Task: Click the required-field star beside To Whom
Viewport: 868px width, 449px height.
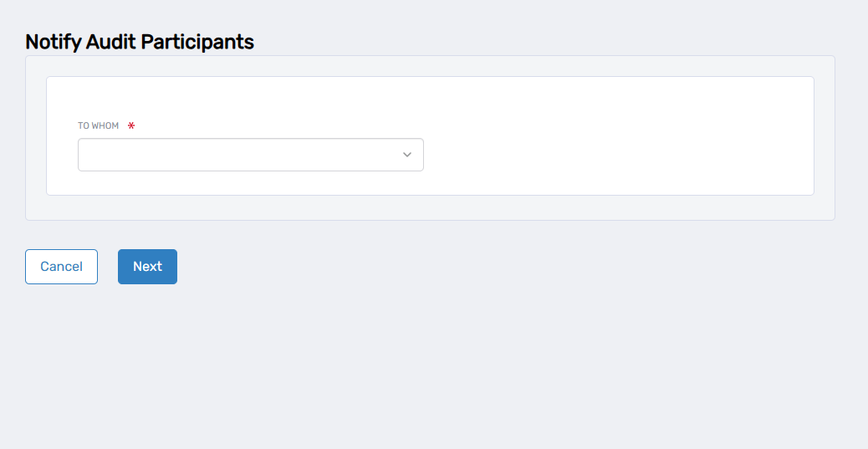Action: [131, 126]
